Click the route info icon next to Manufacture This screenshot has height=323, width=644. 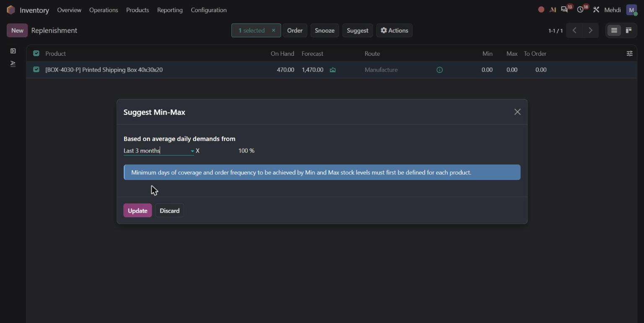[x=439, y=70]
